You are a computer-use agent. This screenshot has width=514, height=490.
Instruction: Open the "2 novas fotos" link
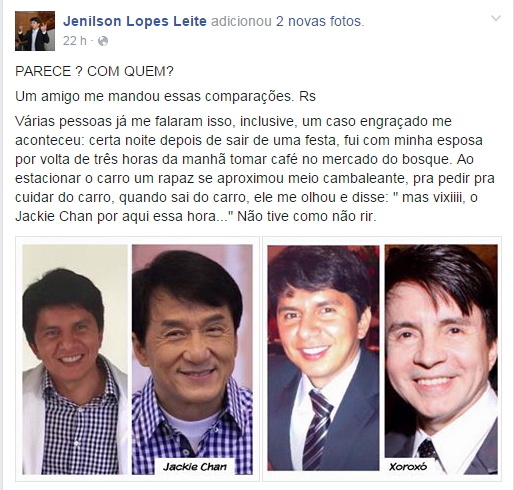pyautogui.click(x=318, y=21)
